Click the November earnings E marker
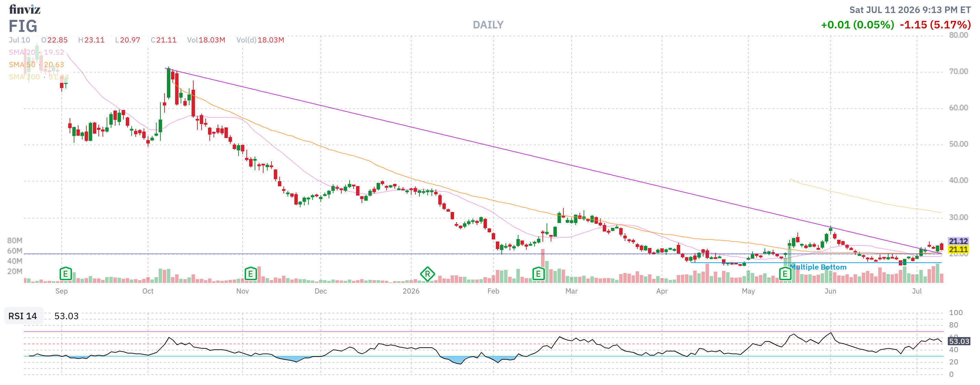Screen dimensions: 980x385 [x=250, y=273]
